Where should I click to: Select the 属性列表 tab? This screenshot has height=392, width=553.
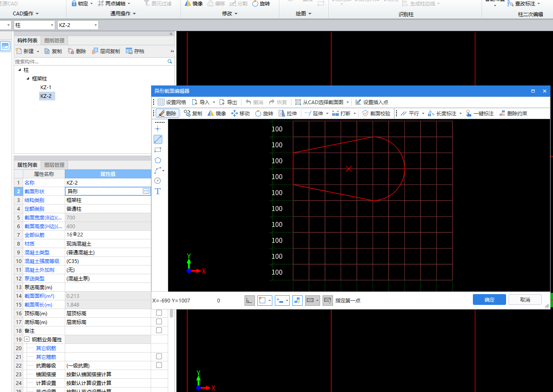pos(27,165)
